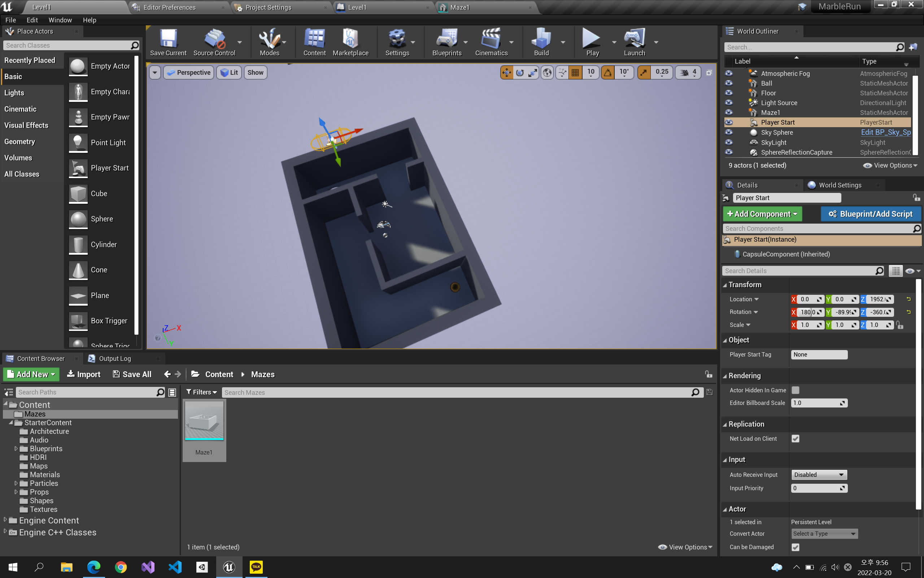
Task: Maximize or restore the viewport
Action: click(x=709, y=73)
